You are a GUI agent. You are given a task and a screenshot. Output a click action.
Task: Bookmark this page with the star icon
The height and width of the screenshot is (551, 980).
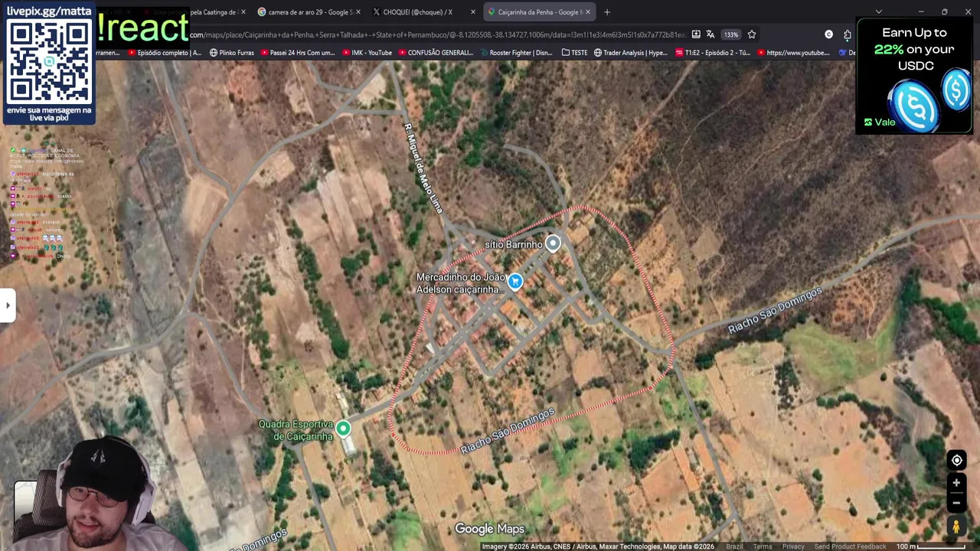[x=752, y=34]
